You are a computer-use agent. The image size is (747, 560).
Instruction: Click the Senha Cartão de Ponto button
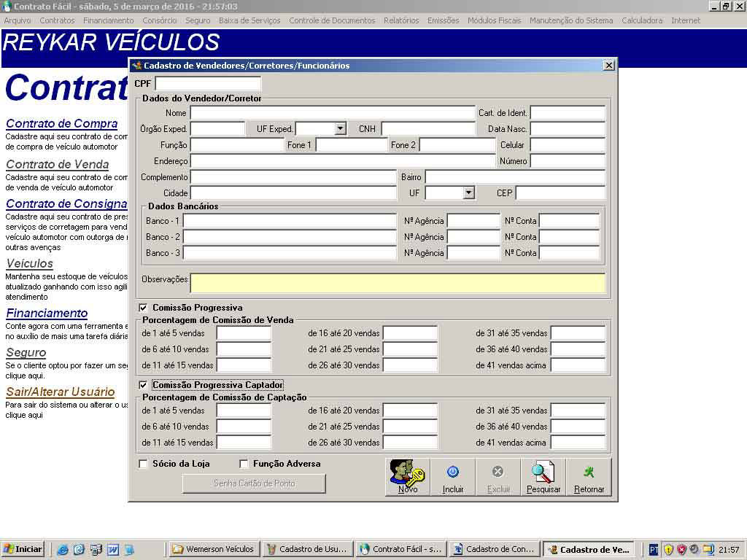255,483
